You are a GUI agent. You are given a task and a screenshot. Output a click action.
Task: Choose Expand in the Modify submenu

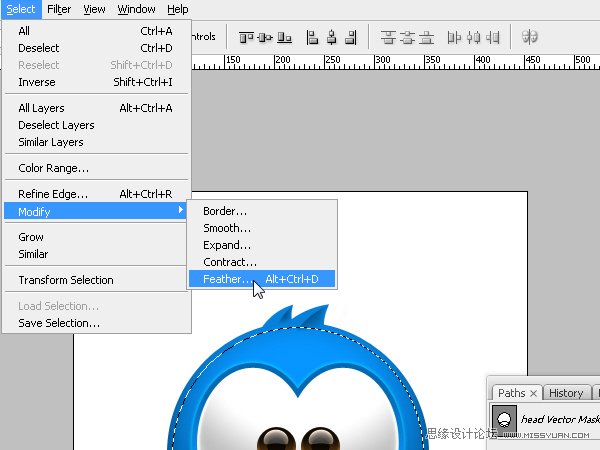tap(262, 245)
